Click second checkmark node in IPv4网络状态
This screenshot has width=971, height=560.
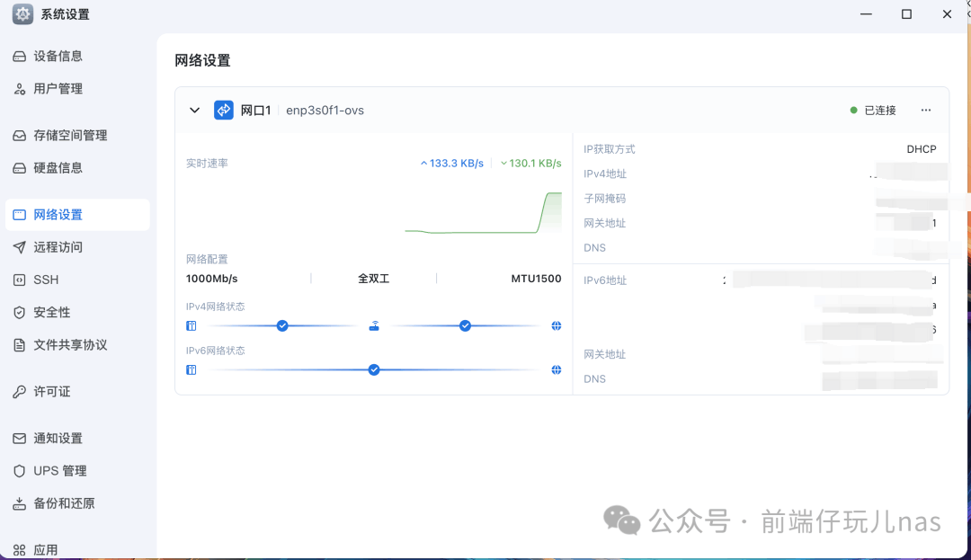tap(465, 325)
